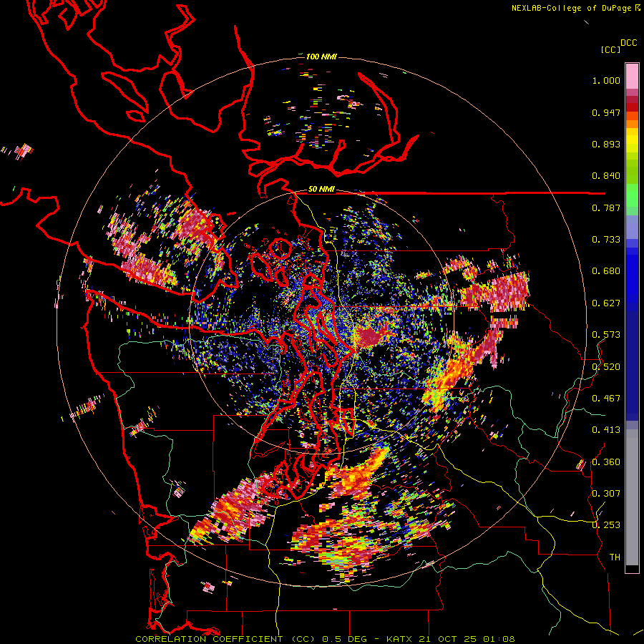Screen dimensions: 644x644
Task: Click the KATX radar site identifier
Action: tap(399, 639)
